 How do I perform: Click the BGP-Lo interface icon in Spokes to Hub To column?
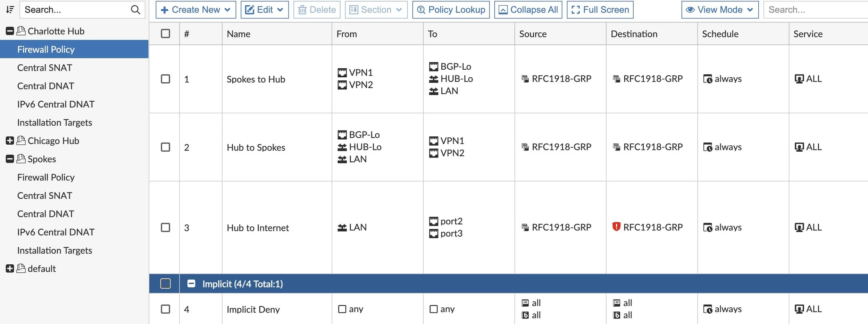coord(434,67)
